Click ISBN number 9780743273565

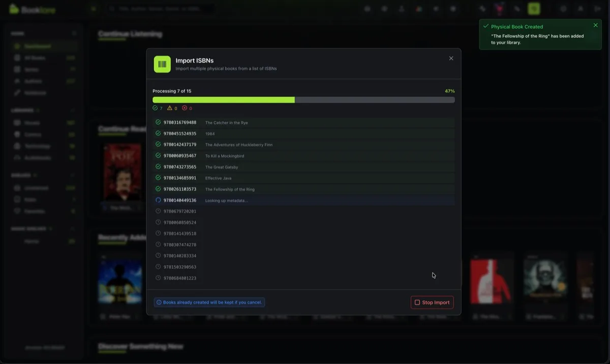(x=180, y=167)
